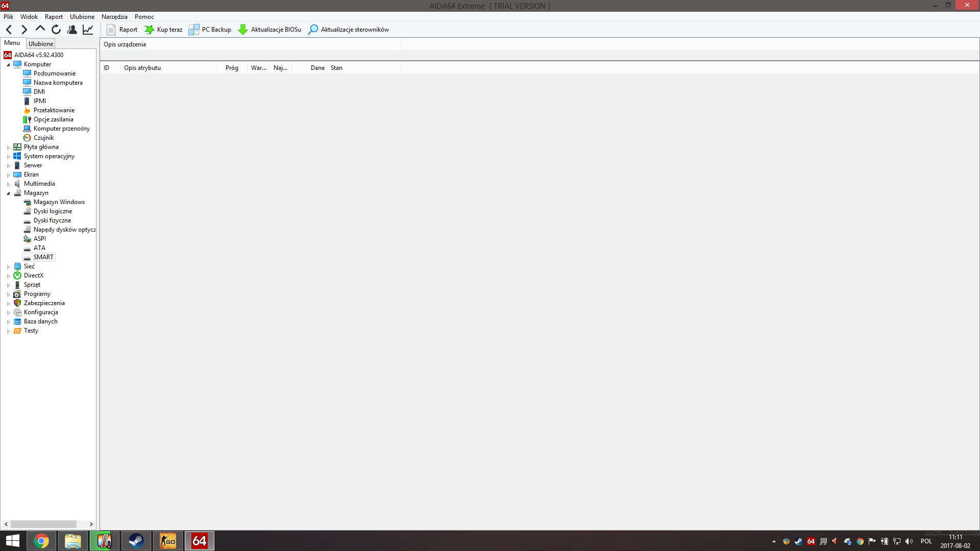Screen dimensions: 980x551
Task: Expand the Sieć node
Action: click(x=8, y=267)
